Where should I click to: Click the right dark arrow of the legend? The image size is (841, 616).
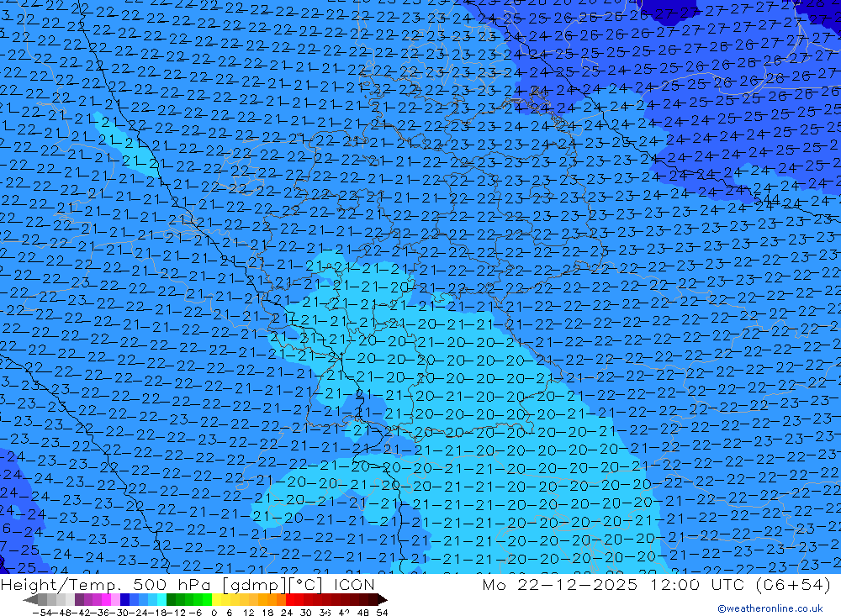point(383,599)
